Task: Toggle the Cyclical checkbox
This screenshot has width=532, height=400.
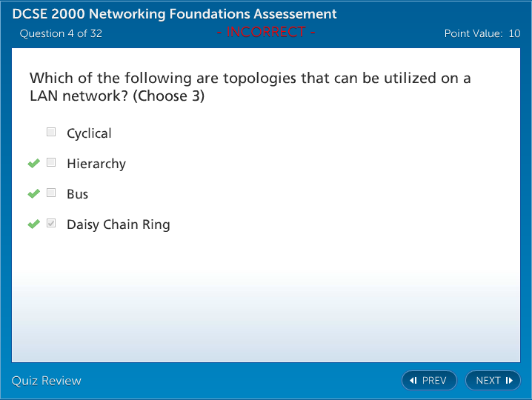Action: tap(51, 132)
